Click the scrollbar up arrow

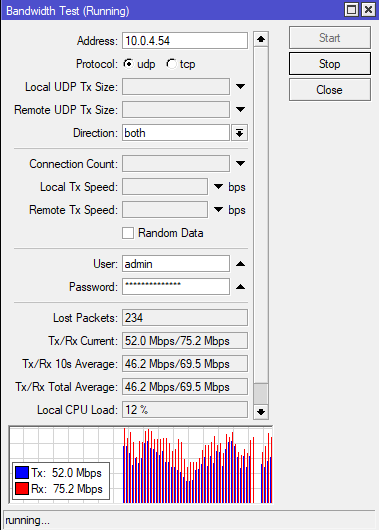tap(261, 39)
